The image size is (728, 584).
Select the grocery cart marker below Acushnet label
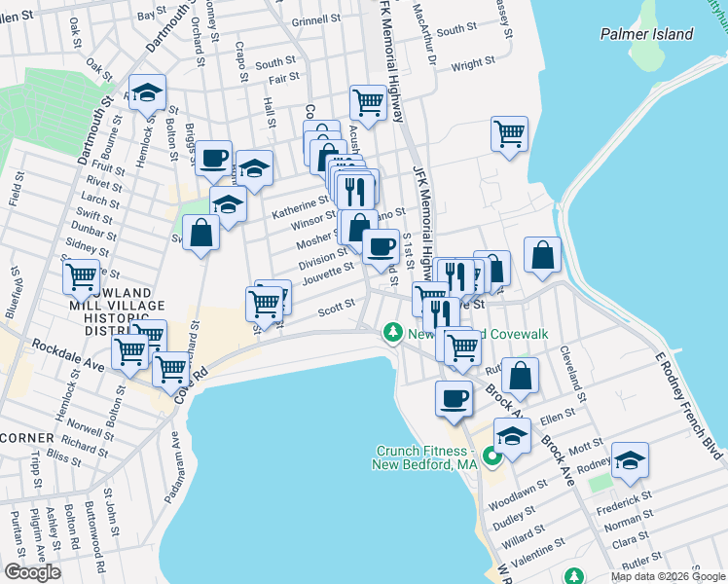tap(368, 103)
